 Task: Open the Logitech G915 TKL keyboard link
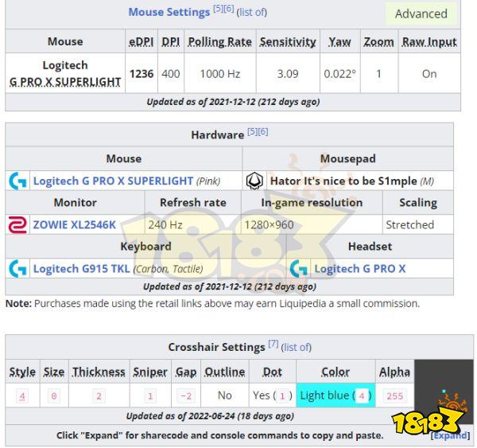pyautogui.click(x=81, y=269)
